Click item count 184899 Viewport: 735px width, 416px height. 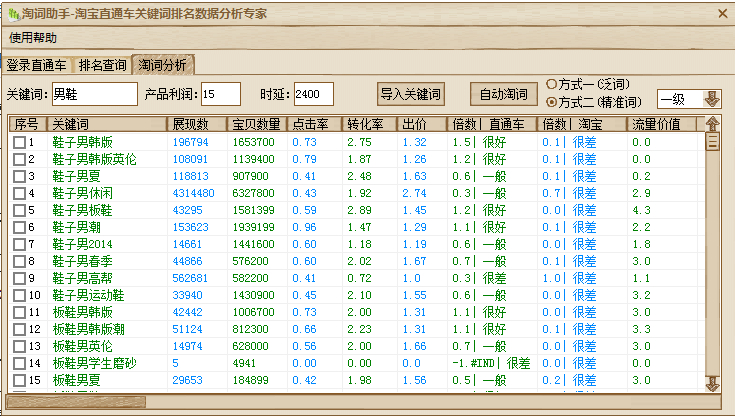click(251, 380)
